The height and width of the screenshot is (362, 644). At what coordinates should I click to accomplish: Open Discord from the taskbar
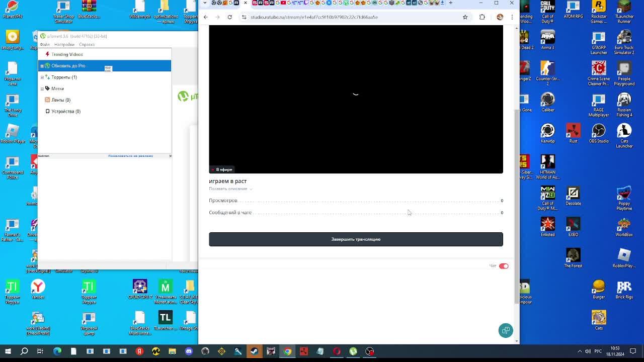pyautogui.click(x=189, y=351)
